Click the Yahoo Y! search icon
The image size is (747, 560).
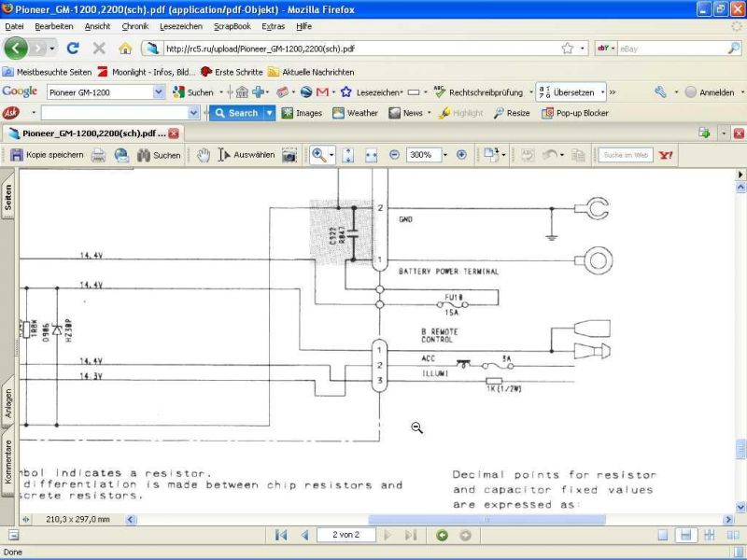click(666, 155)
